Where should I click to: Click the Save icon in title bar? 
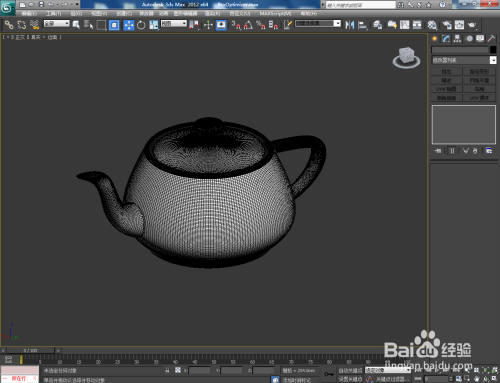tap(41, 4)
